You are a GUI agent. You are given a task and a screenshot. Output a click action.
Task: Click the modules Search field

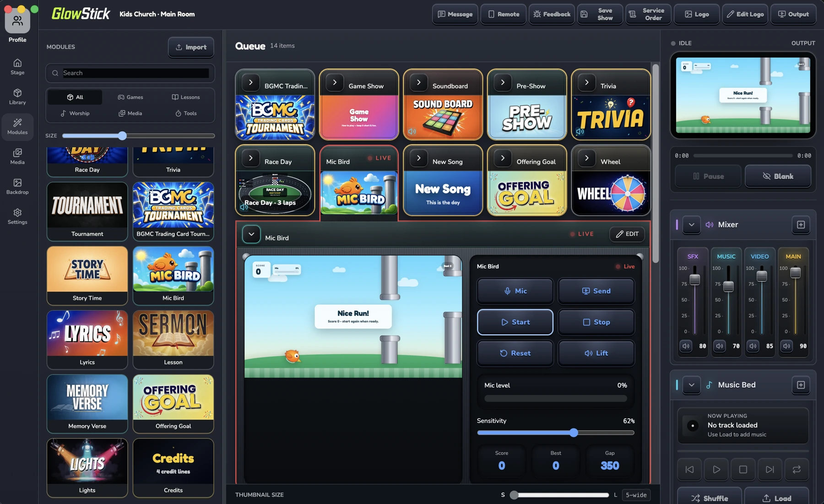point(130,73)
